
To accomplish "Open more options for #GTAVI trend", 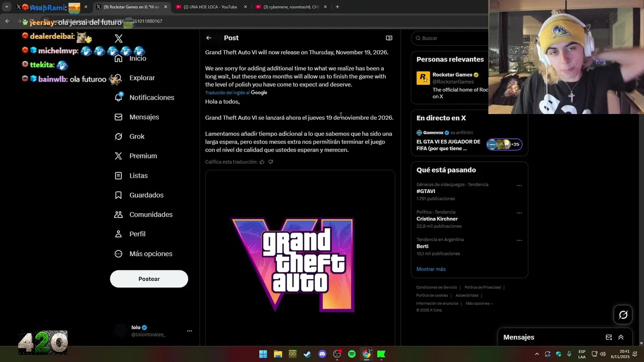I will (519, 186).
